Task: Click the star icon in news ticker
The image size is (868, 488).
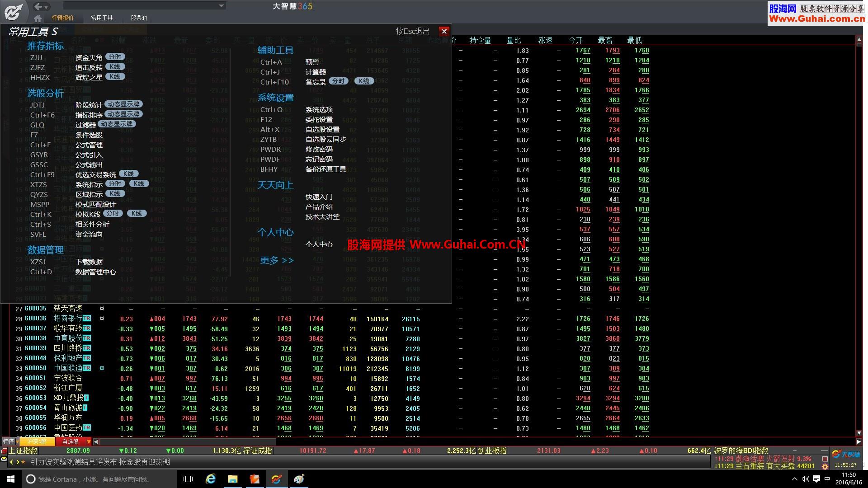Action: pyautogui.click(x=24, y=462)
